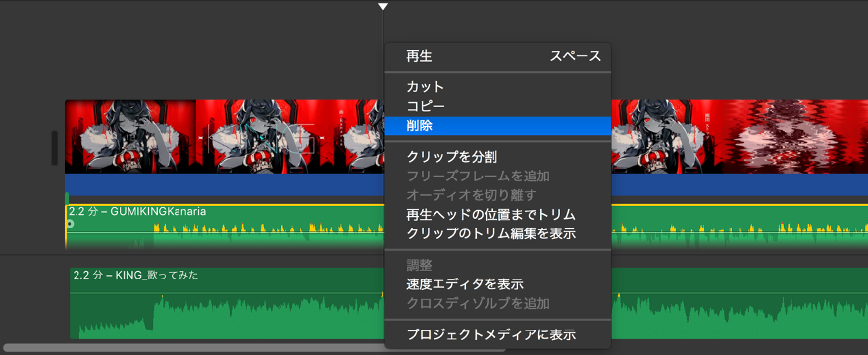Click the playhead marker at timeline top
This screenshot has width=868, height=355.
tap(383, 6)
